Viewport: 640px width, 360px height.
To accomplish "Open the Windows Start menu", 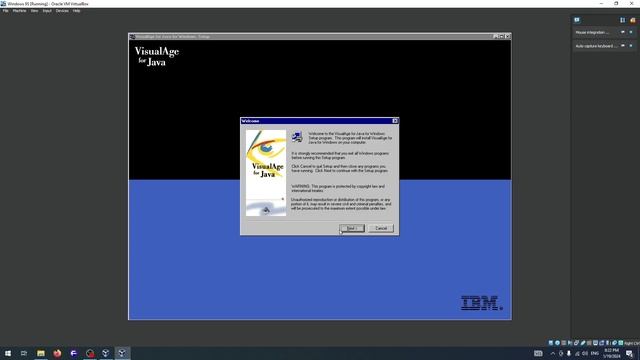I will point(8,353).
